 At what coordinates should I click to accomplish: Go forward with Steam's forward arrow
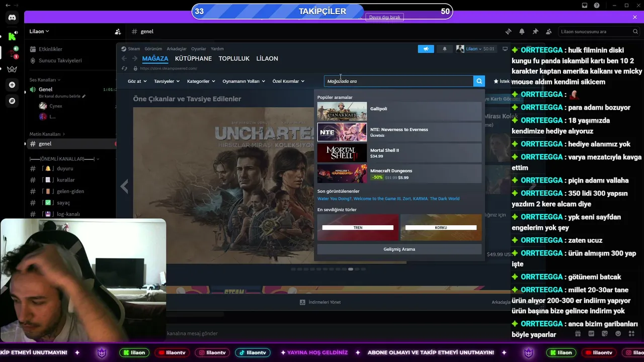tap(134, 59)
